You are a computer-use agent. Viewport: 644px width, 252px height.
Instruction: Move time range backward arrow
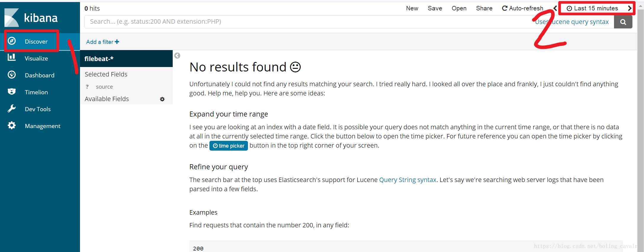pyautogui.click(x=555, y=8)
